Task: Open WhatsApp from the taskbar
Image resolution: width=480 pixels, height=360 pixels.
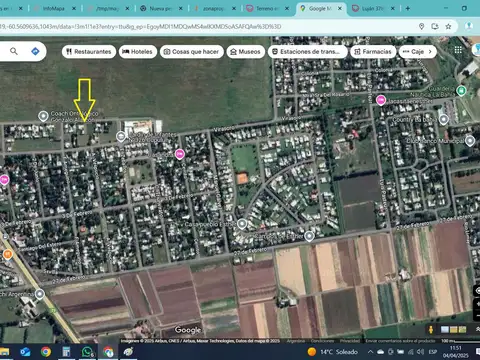Action: pos(87,352)
